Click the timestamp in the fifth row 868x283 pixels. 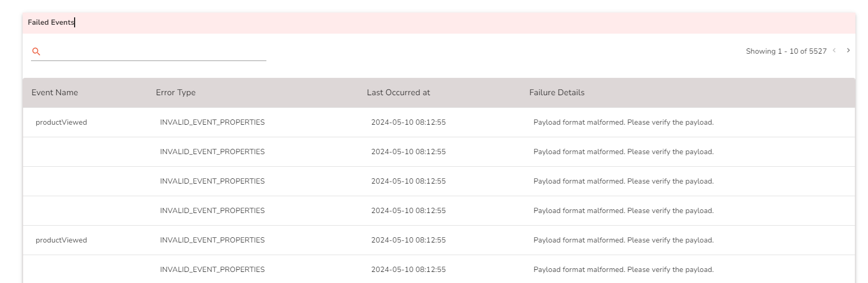point(408,240)
